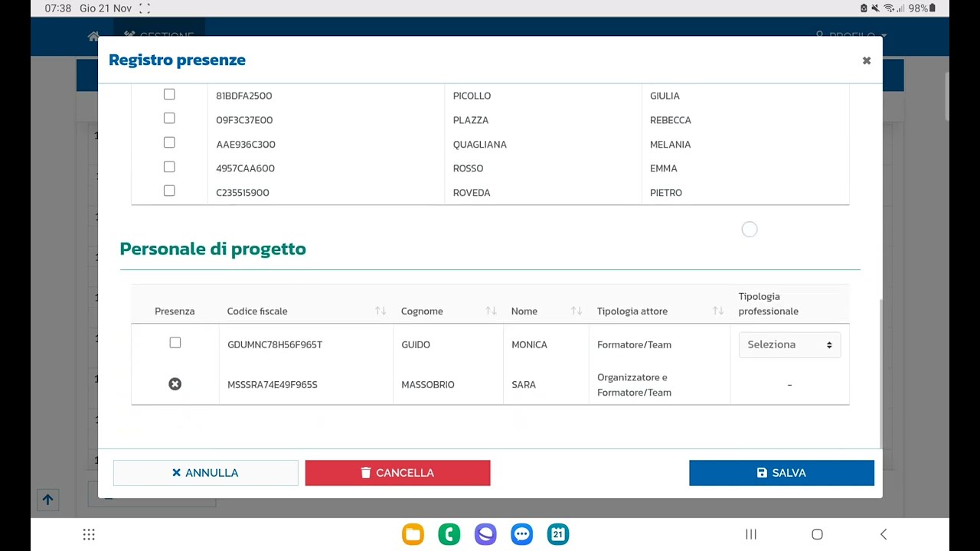This screenshot has height=551, width=980.
Task: Select code AAE936C300 cell
Action: [x=246, y=145]
